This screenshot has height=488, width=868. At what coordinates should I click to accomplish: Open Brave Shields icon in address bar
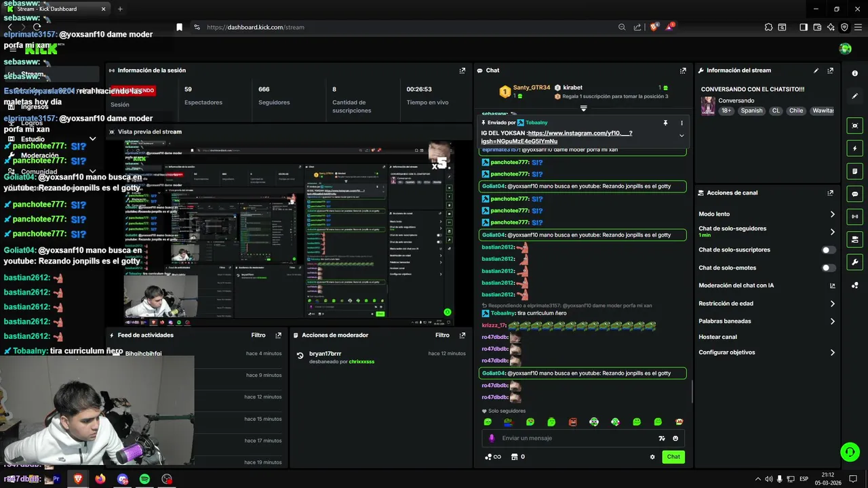[x=654, y=27]
